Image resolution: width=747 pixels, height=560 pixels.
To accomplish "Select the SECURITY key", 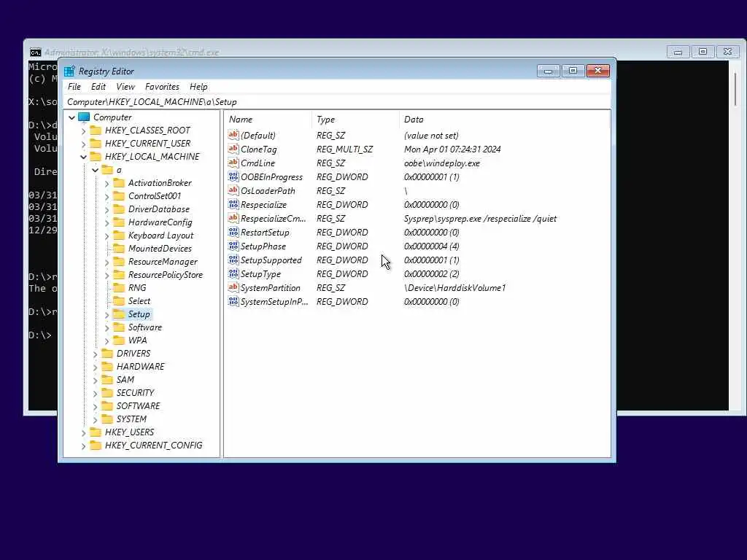I will [x=135, y=393].
